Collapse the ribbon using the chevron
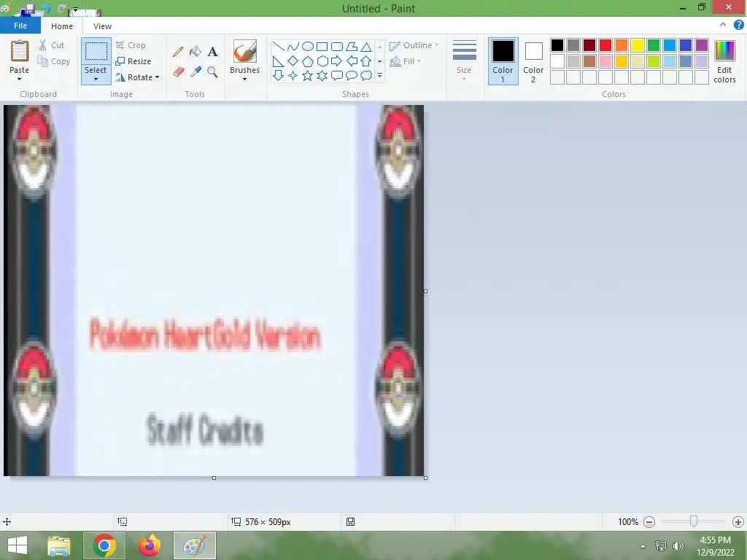747x560 pixels. coord(723,26)
